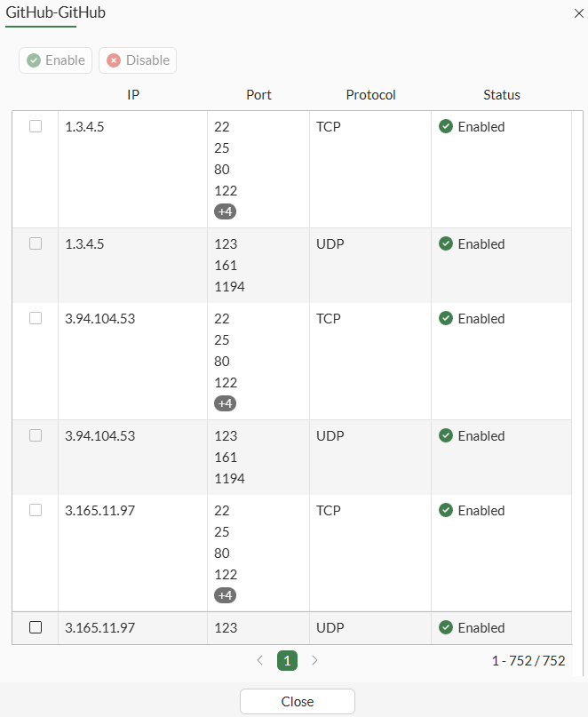Click Enabled icon on 3.94.104.53 UDP row
The height and width of the screenshot is (717, 588).
[x=445, y=435]
